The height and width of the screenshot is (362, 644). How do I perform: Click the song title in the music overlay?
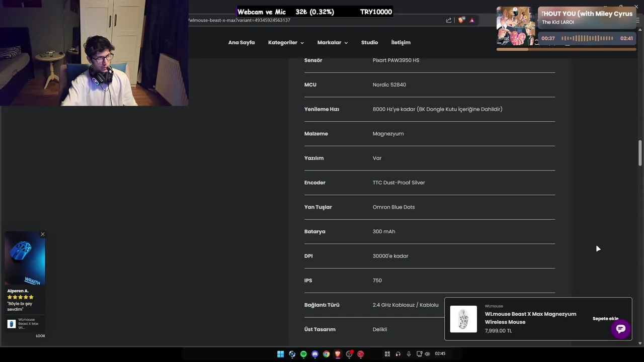pyautogui.click(x=587, y=14)
